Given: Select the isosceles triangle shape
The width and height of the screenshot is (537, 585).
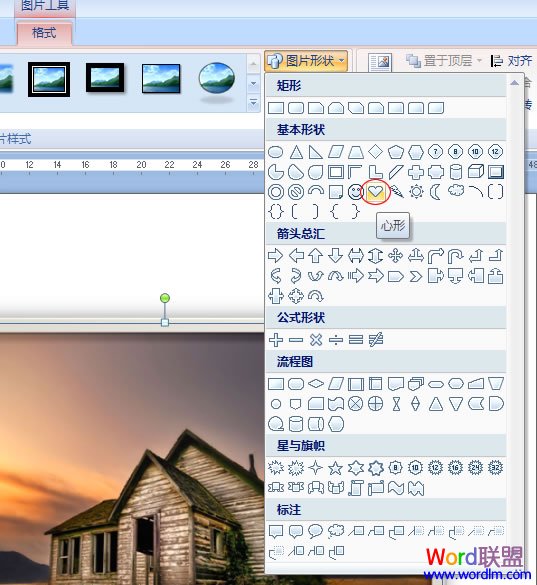Looking at the screenshot, I should [x=296, y=152].
